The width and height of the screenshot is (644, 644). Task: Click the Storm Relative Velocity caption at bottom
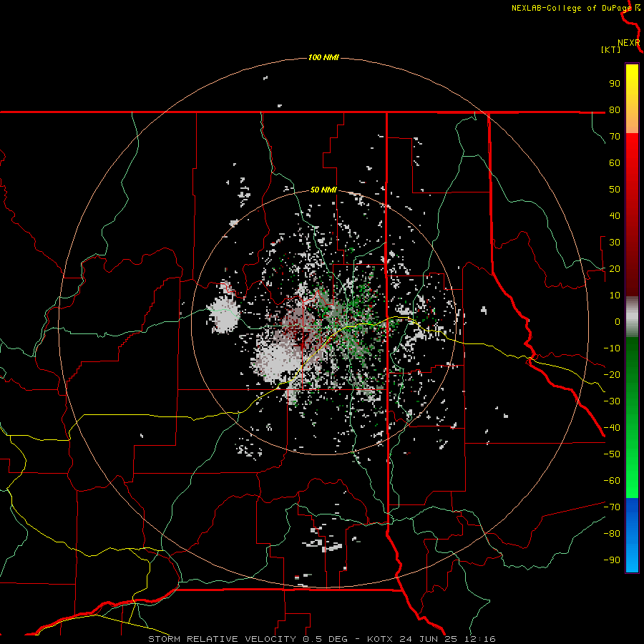point(322,639)
